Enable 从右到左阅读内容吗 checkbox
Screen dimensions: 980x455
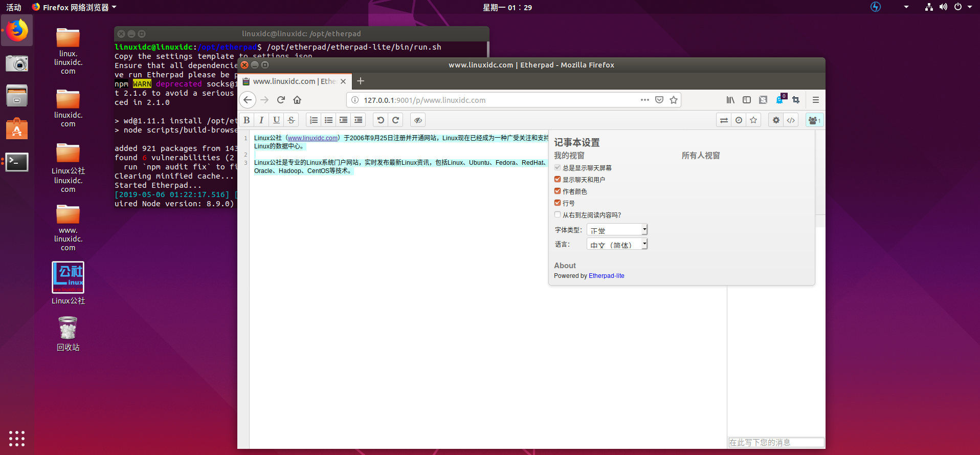point(558,214)
